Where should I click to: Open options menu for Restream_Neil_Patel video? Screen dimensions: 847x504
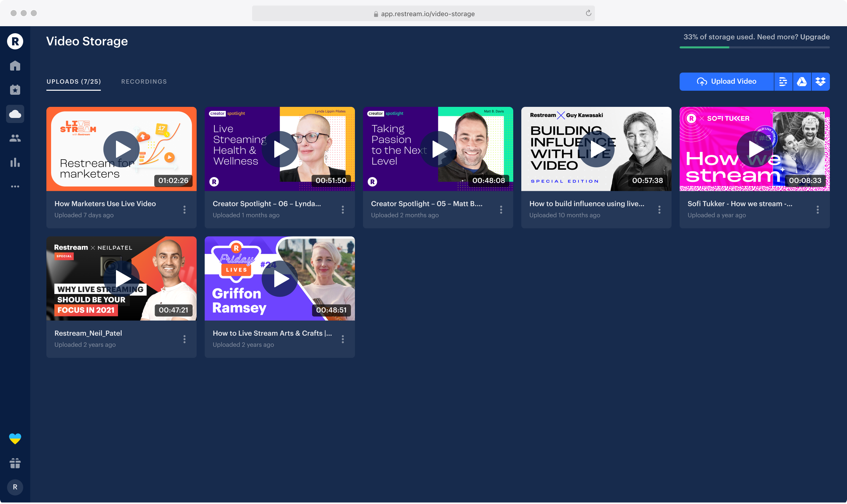[x=185, y=339]
